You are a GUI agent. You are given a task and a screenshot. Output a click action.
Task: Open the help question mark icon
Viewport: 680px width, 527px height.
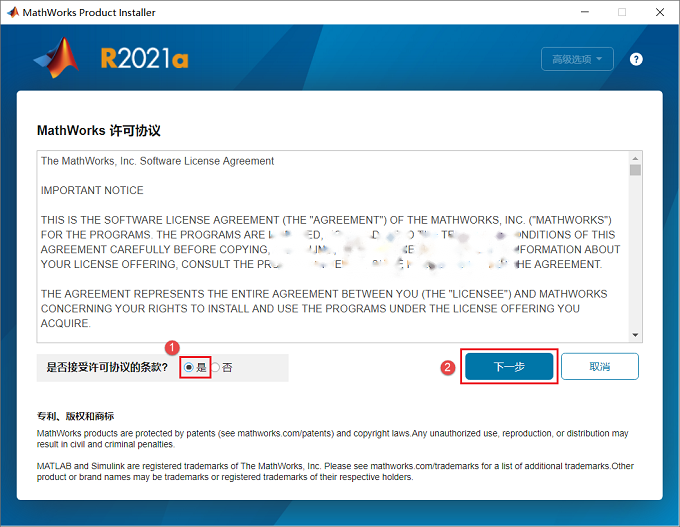636,59
